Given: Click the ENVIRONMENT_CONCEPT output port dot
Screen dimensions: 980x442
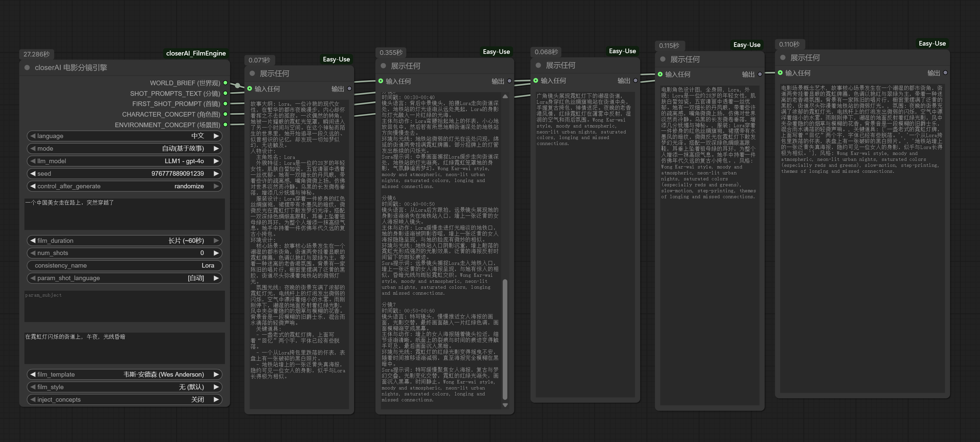Looking at the screenshot, I should click(x=225, y=125).
